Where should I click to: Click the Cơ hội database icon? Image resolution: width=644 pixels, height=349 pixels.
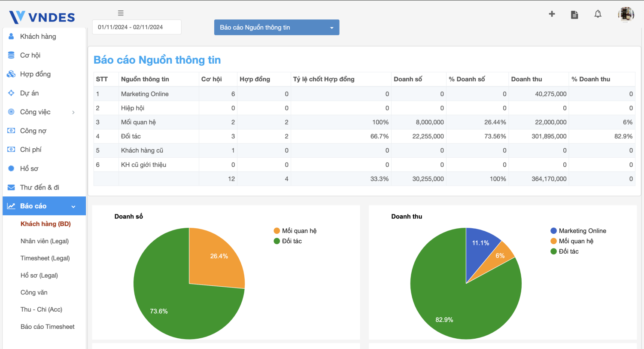[11, 55]
